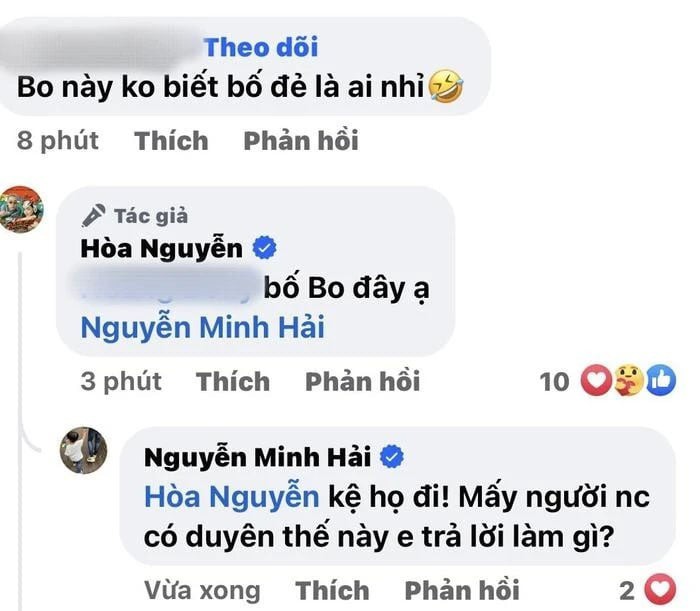Screen dimensions: 700x611
Task: Reply to the comment posted 8 phút ago
Action: click(x=301, y=141)
